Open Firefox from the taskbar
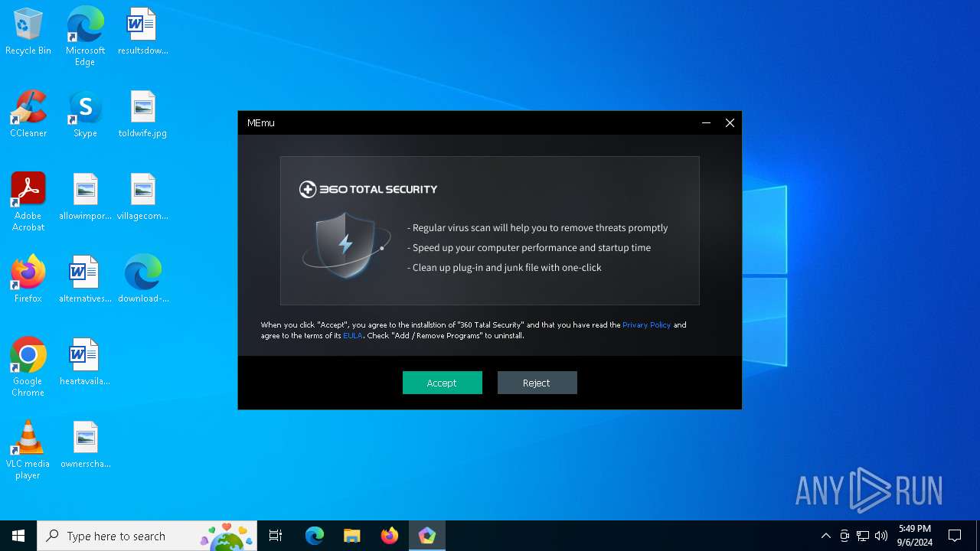This screenshot has height=551, width=980. [x=390, y=536]
